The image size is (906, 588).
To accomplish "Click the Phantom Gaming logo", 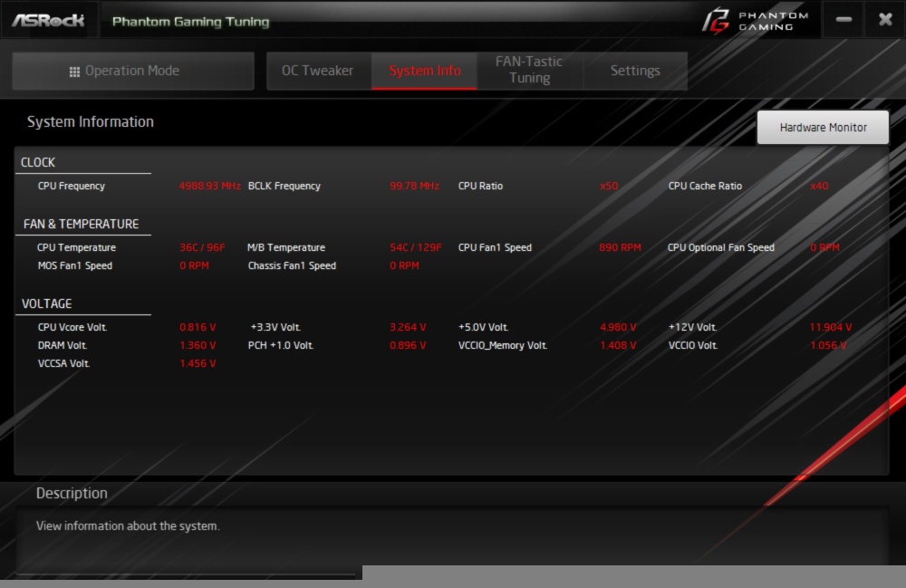I will tap(756, 21).
